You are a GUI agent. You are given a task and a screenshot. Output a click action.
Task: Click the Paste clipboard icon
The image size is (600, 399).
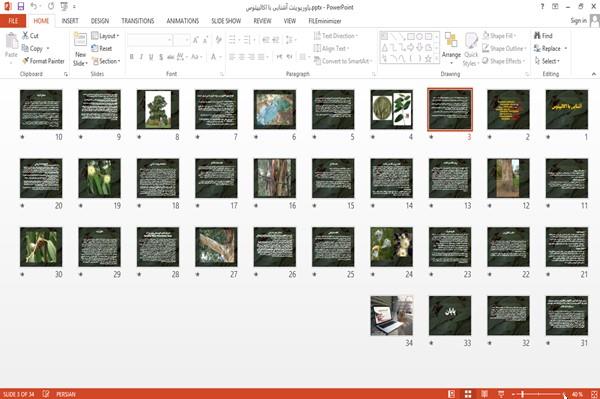(x=11, y=41)
